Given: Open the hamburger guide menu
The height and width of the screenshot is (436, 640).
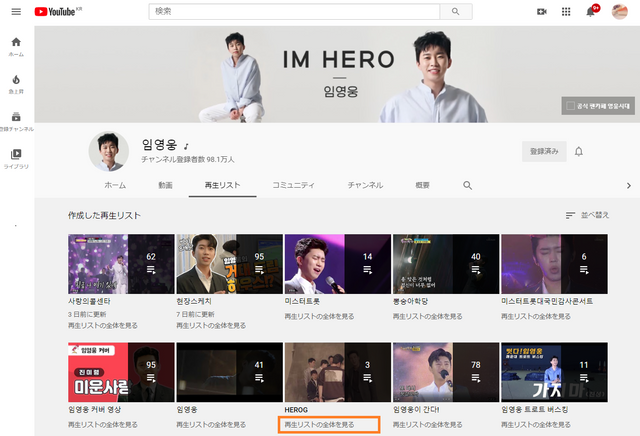Looking at the screenshot, I should click(16, 11).
